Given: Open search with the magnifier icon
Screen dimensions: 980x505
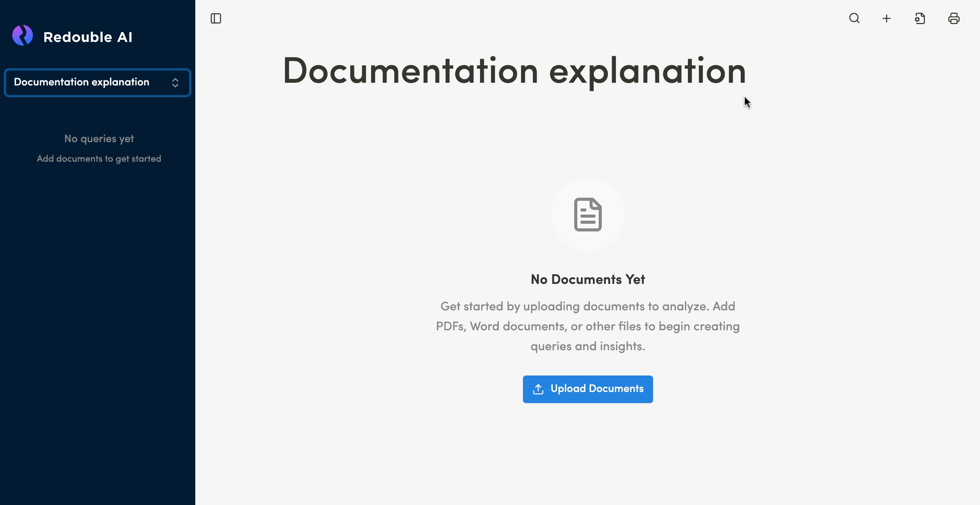Looking at the screenshot, I should point(854,18).
